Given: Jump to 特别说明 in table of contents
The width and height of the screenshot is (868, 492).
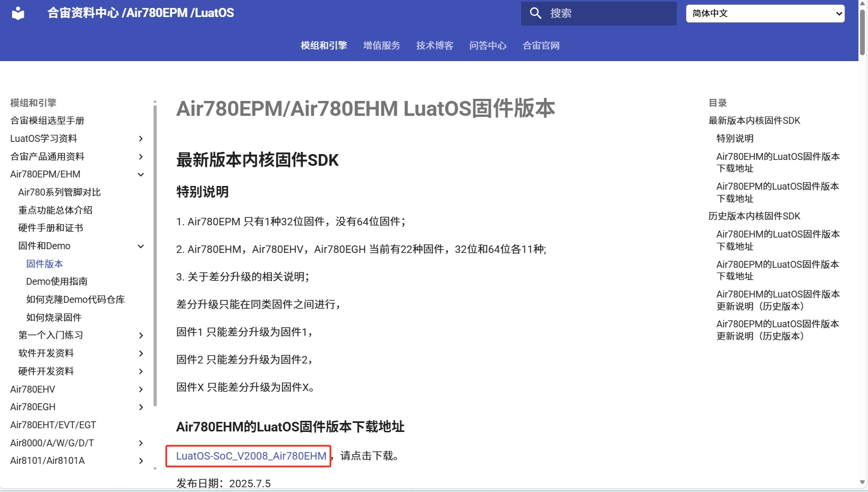Looking at the screenshot, I should (735, 139).
